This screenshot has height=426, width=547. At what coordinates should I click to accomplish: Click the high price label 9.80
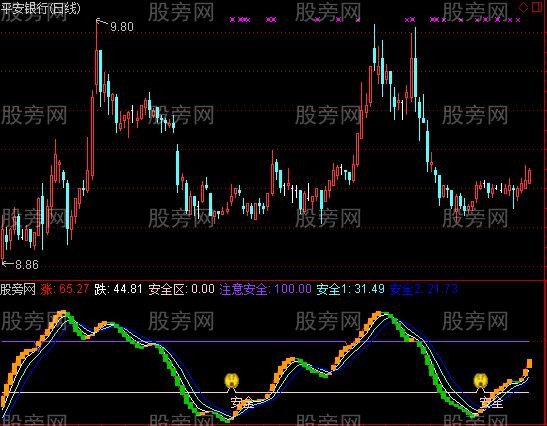tap(122, 27)
